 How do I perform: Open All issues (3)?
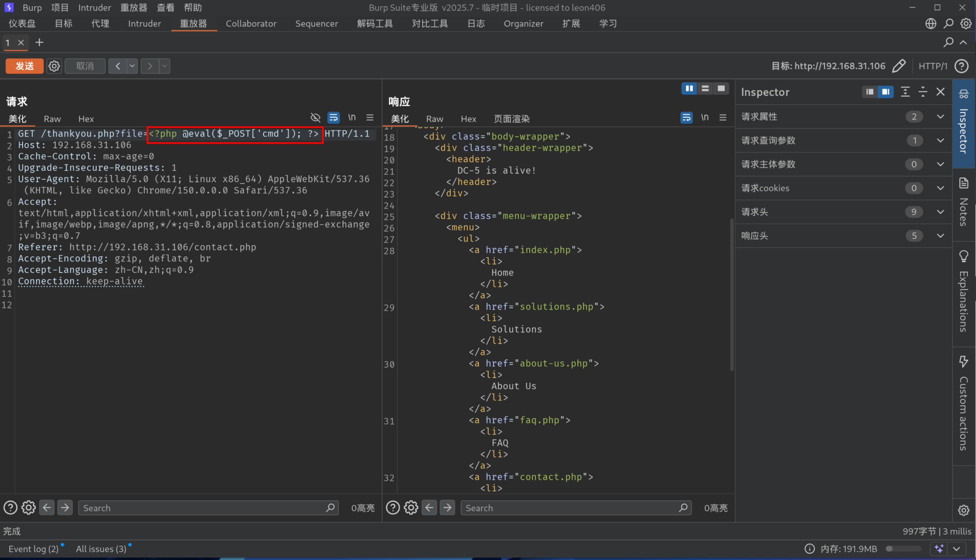(x=101, y=549)
